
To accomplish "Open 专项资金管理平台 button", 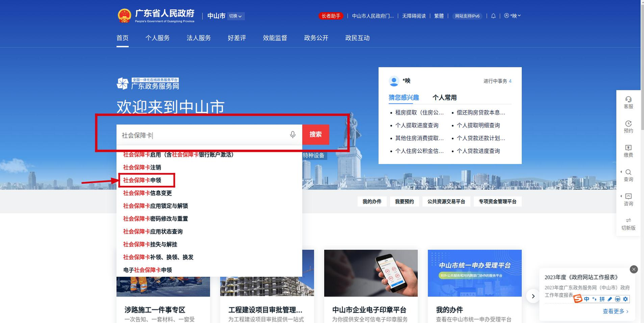I will coord(498,201).
